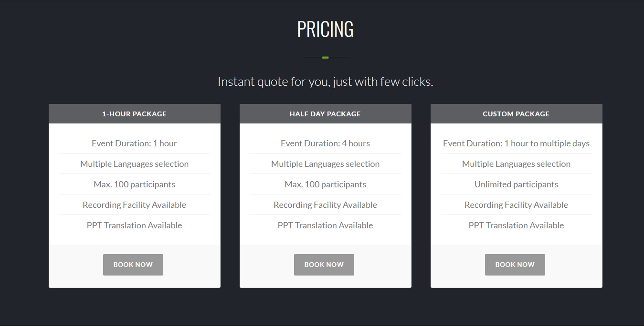The image size is (644, 327).
Task: Click "Event Duration: 1 hour to multiple days"
Action: pyautogui.click(x=516, y=143)
